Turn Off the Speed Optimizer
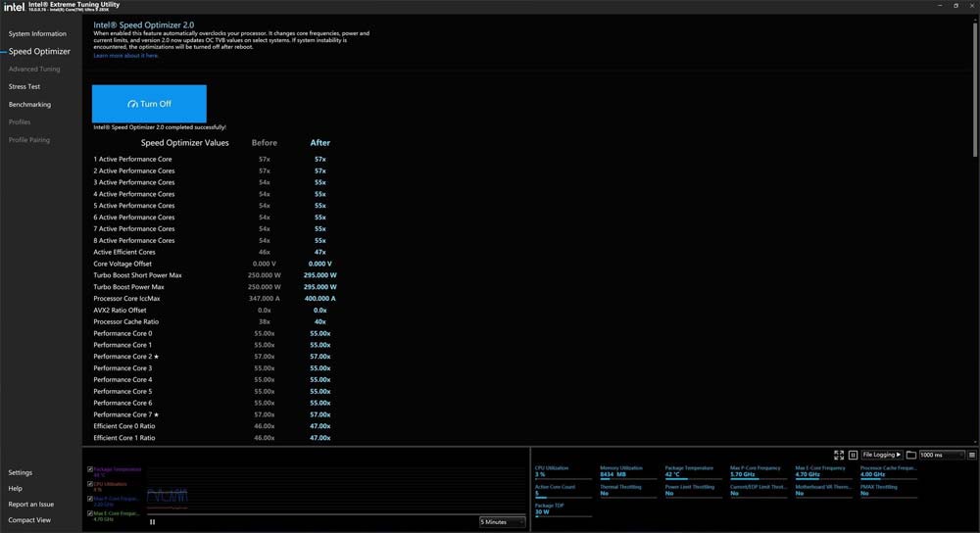The width and height of the screenshot is (980, 533). [149, 104]
